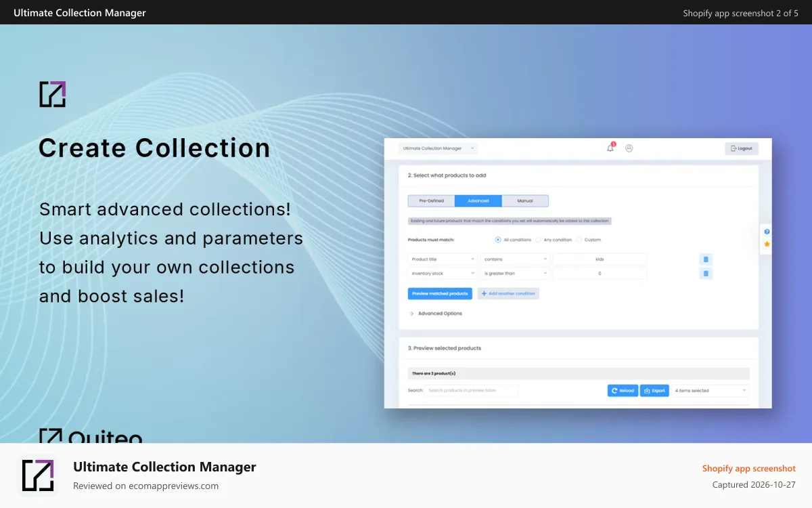Switch to the Manual tab
Viewport: 812px width, 508px height.
[525, 201]
